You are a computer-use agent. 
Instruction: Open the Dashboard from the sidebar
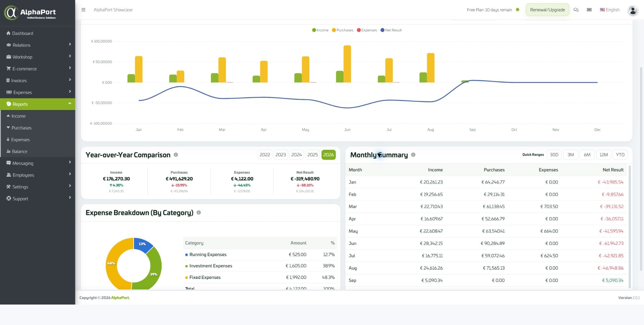coord(37,33)
